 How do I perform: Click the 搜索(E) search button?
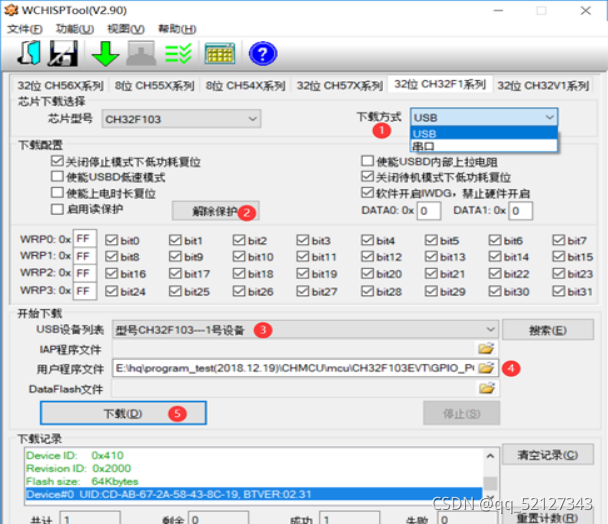tap(548, 330)
